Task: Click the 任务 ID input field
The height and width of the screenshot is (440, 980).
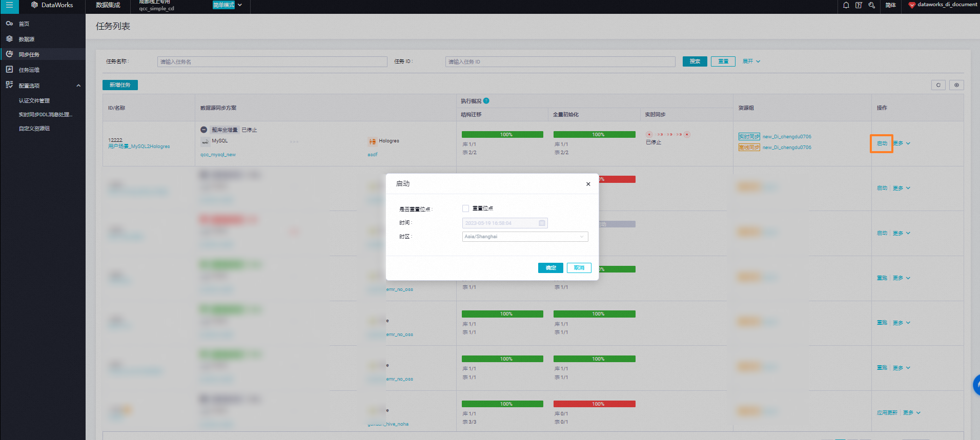Action: (560, 61)
